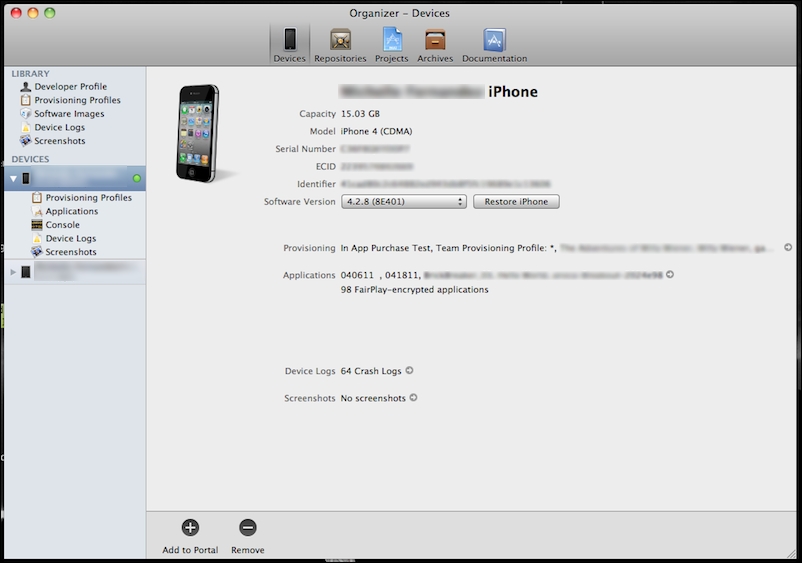Screen dimensions: 802x563
Task: Click the Console terminal icon
Action: [37, 224]
